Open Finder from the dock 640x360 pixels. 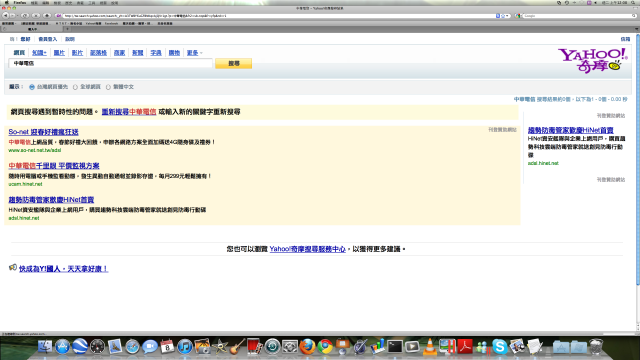tap(44, 347)
